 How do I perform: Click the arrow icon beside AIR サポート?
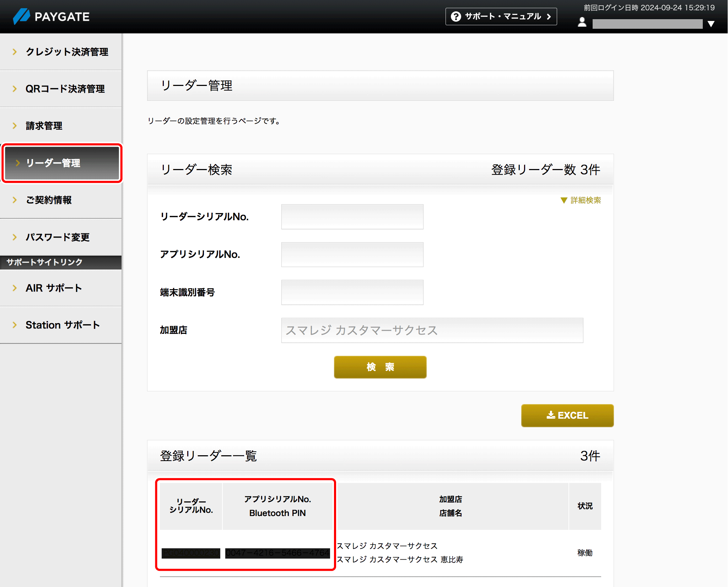click(x=15, y=288)
